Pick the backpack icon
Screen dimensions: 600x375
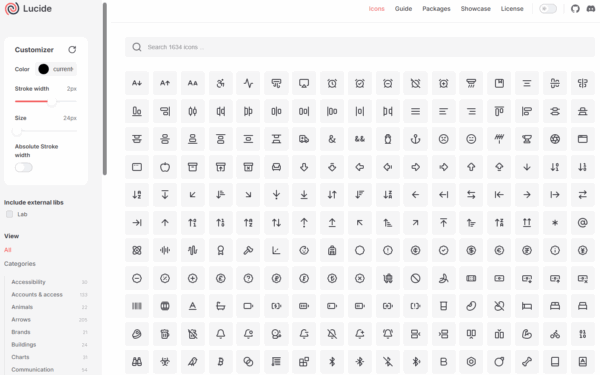tap(332, 250)
